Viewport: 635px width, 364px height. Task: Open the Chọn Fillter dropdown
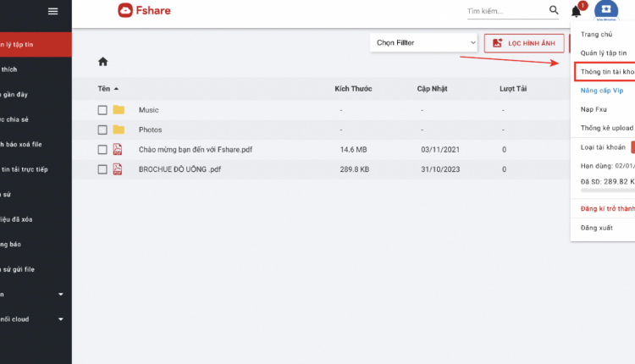pyautogui.click(x=423, y=42)
